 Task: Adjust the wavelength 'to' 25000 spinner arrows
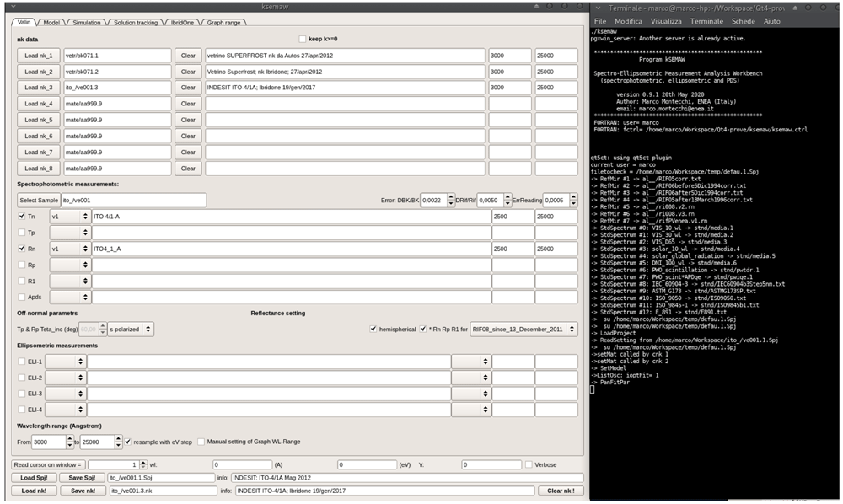click(118, 442)
